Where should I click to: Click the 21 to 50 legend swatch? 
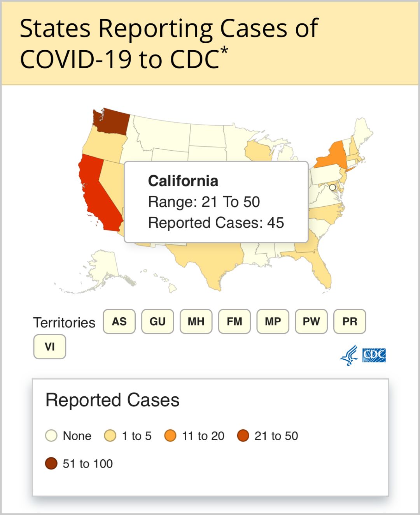pos(243,436)
